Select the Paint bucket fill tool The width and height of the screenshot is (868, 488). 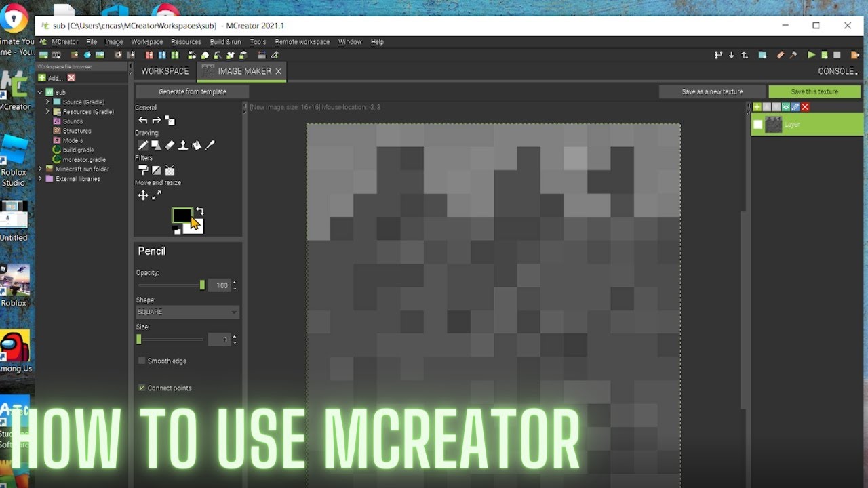pos(197,145)
